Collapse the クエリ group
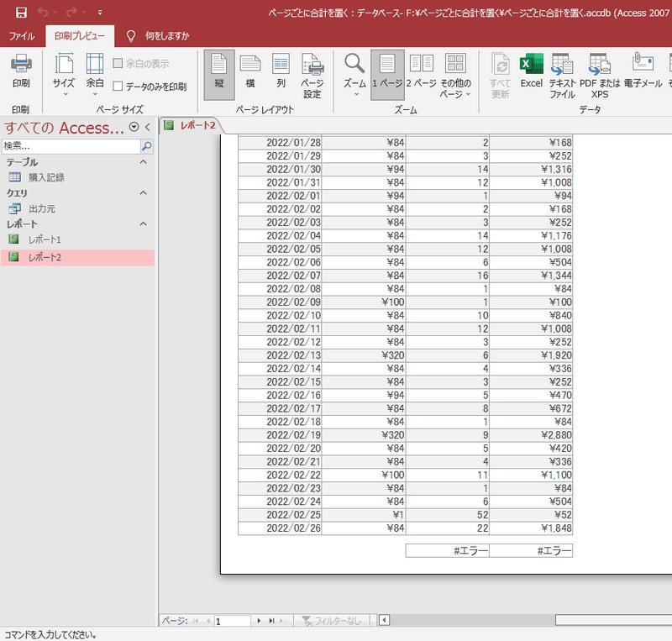 [144, 193]
